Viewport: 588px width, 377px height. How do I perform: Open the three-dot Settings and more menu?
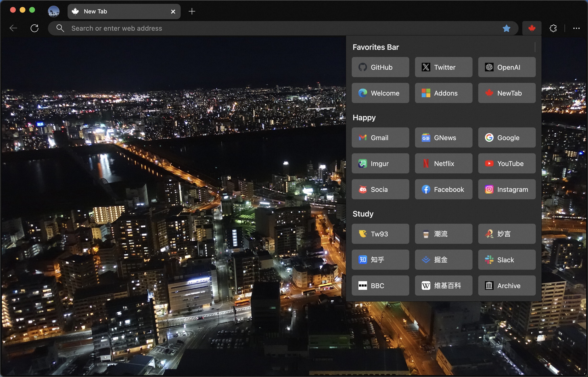(x=576, y=29)
